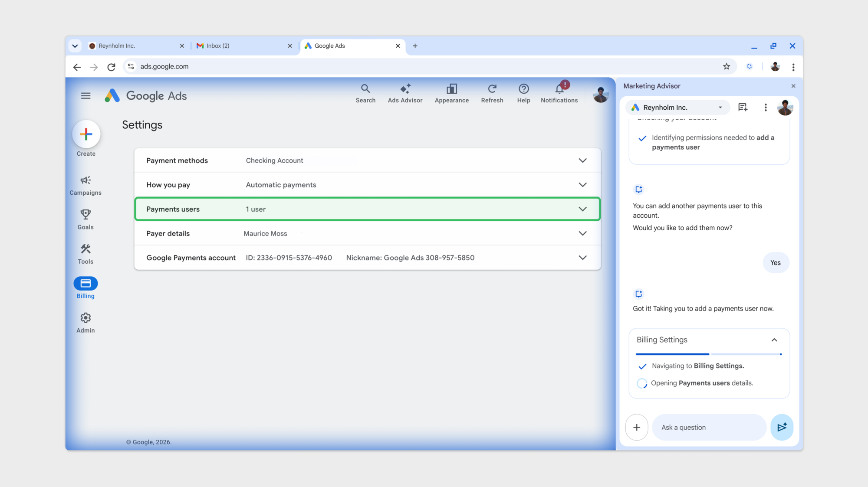The image size is (868, 487).
Task: Close the Google Ads browser tab
Action: tap(398, 46)
